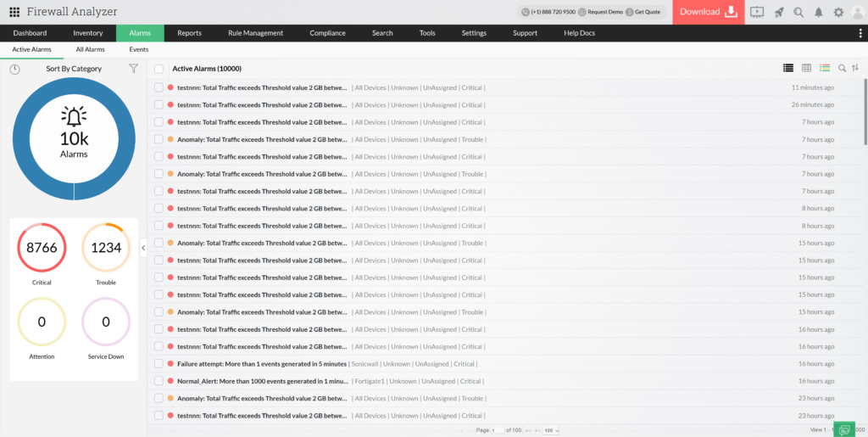Click the alarm list search magnifier
The image size is (868, 437).
coord(842,68)
